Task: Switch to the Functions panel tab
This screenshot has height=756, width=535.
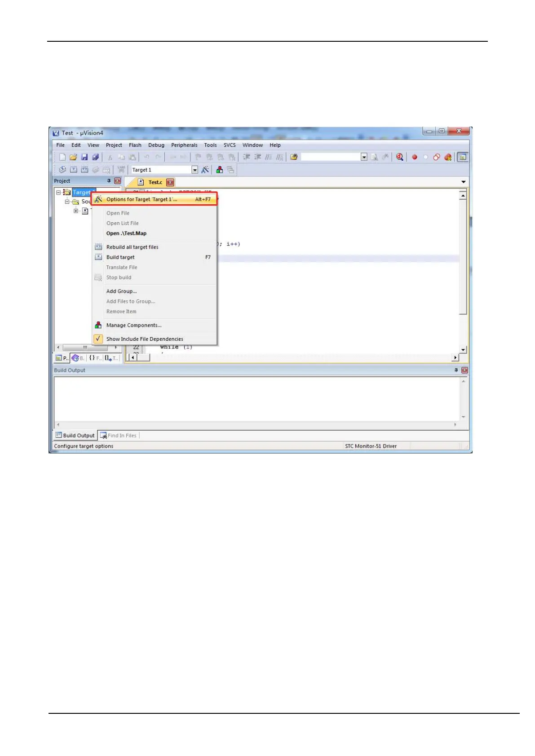Action: pos(95,358)
